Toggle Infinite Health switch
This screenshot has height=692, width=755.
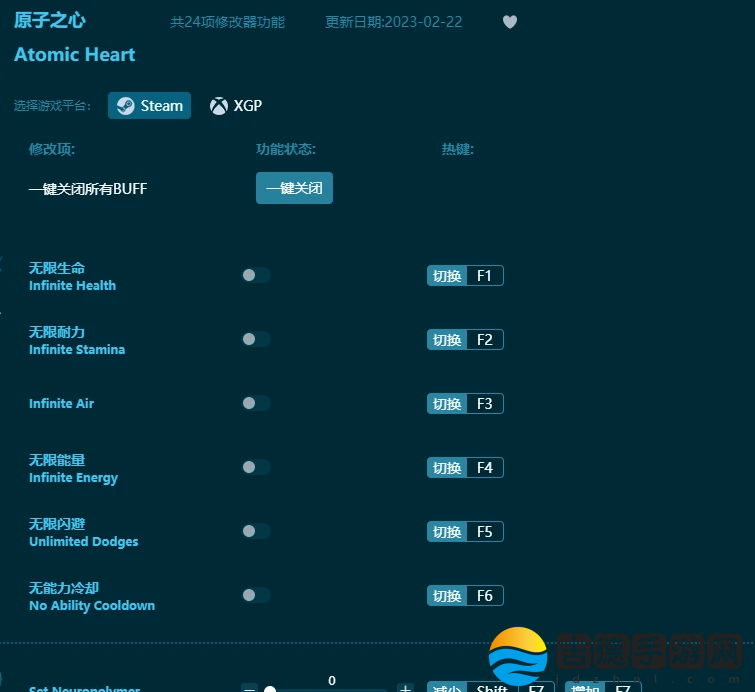point(256,275)
